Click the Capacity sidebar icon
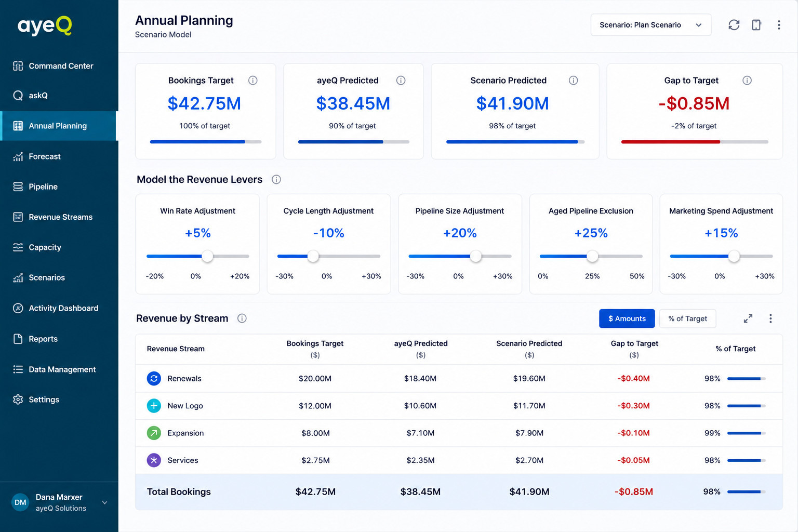The height and width of the screenshot is (532, 798). tap(18, 247)
